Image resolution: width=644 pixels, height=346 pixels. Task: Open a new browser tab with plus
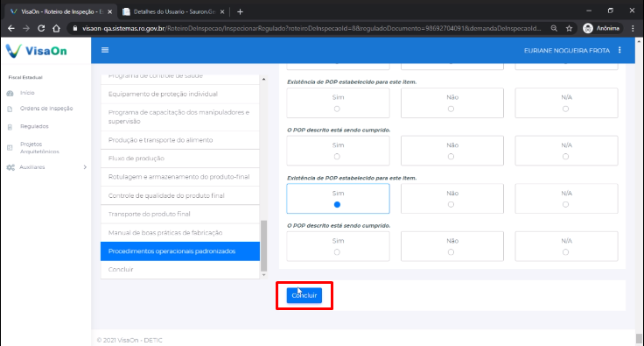click(241, 12)
